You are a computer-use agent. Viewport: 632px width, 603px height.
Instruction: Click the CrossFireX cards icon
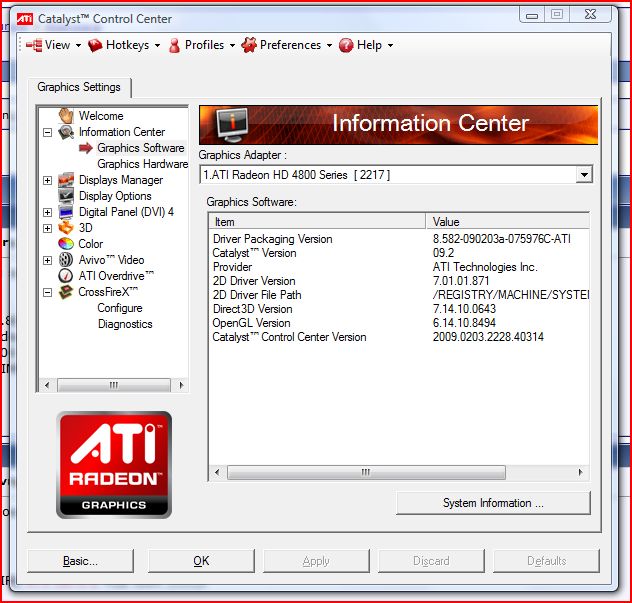pos(66,292)
